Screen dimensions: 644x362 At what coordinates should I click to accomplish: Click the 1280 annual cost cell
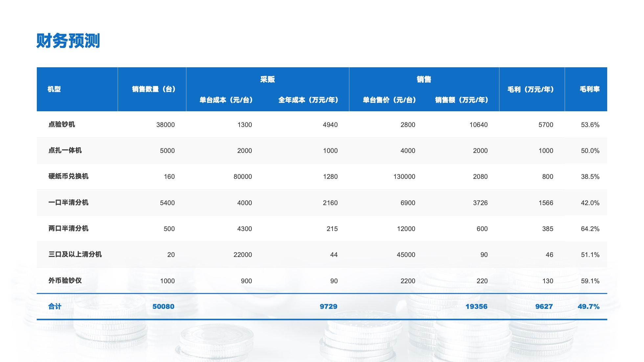pyautogui.click(x=330, y=177)
